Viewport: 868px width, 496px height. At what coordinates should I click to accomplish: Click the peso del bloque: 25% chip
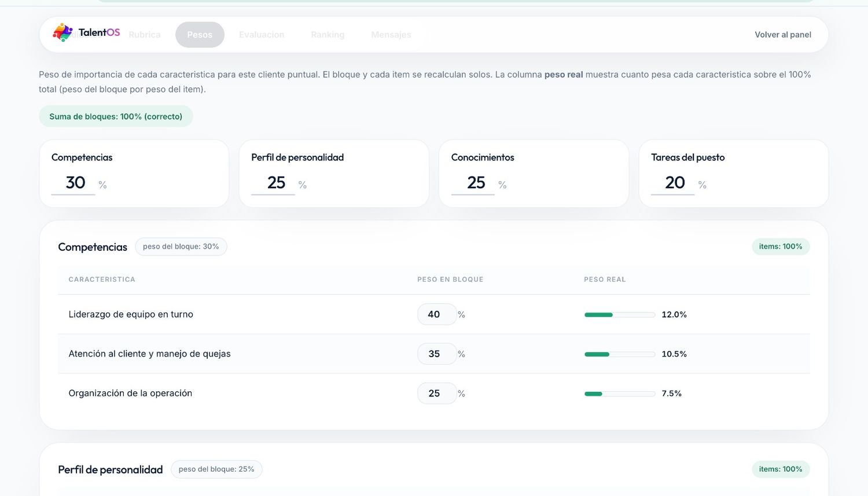click(x=216, y=469)
